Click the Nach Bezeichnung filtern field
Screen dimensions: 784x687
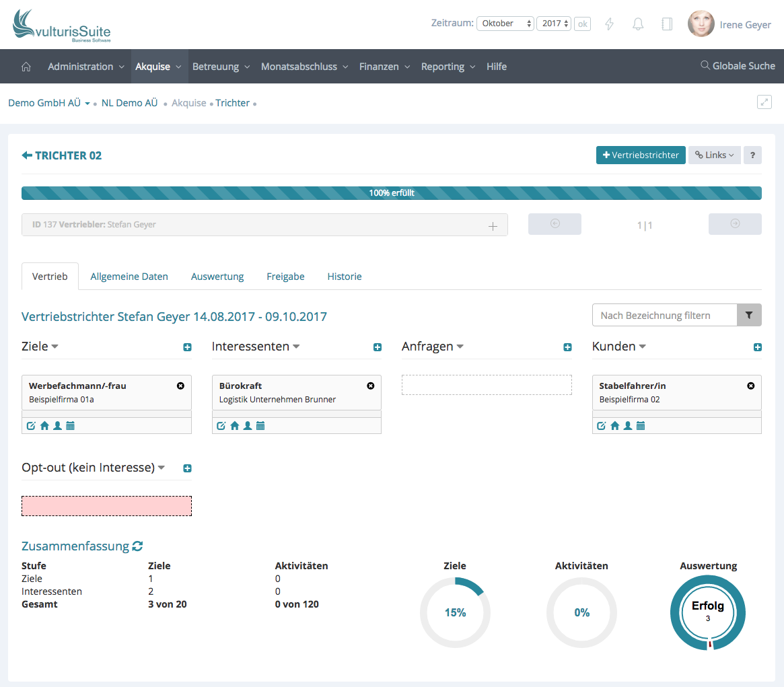click(664, 315)
